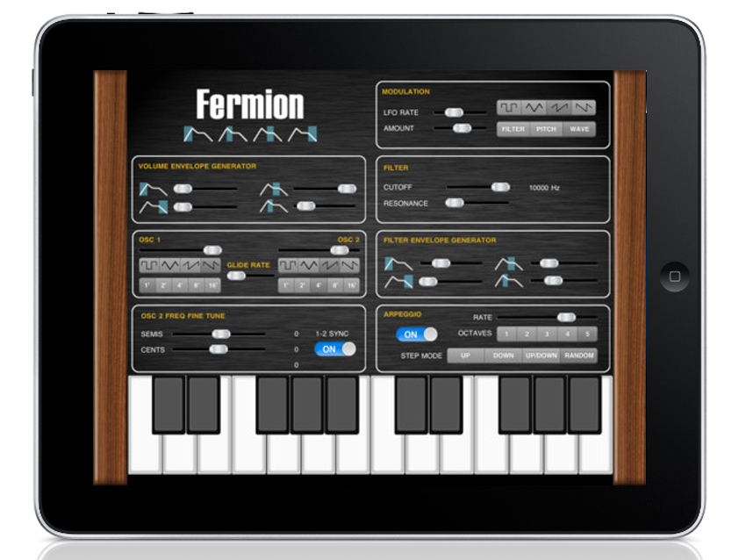Set OSC 2 to falling sawtooth waveform
This screenshot has height=560, width=746.
349,265
